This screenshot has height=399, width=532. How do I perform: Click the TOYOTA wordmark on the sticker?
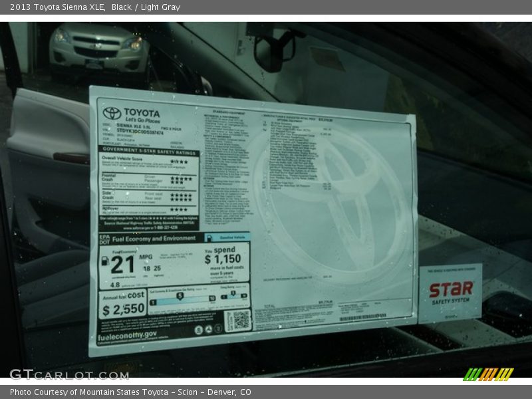pyautogui.click(x=142, y=112)
